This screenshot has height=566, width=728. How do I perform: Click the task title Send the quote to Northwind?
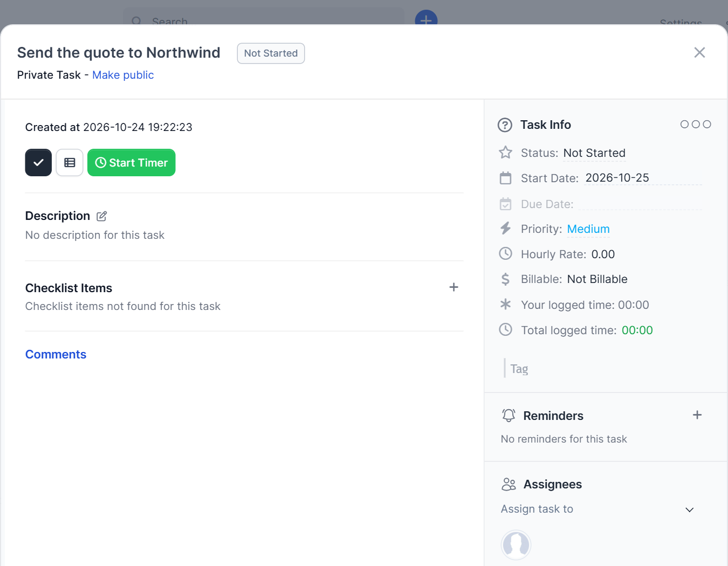[x=119, y=52]
